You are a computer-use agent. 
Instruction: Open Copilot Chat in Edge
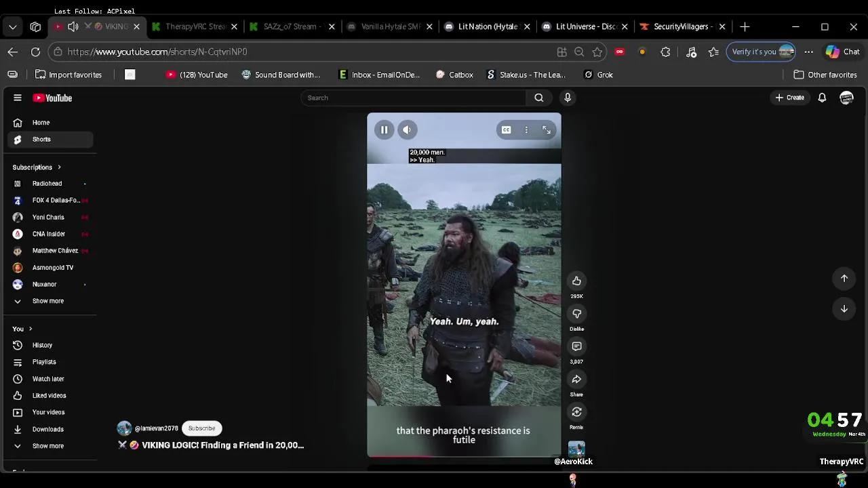(x=842, y=52)
